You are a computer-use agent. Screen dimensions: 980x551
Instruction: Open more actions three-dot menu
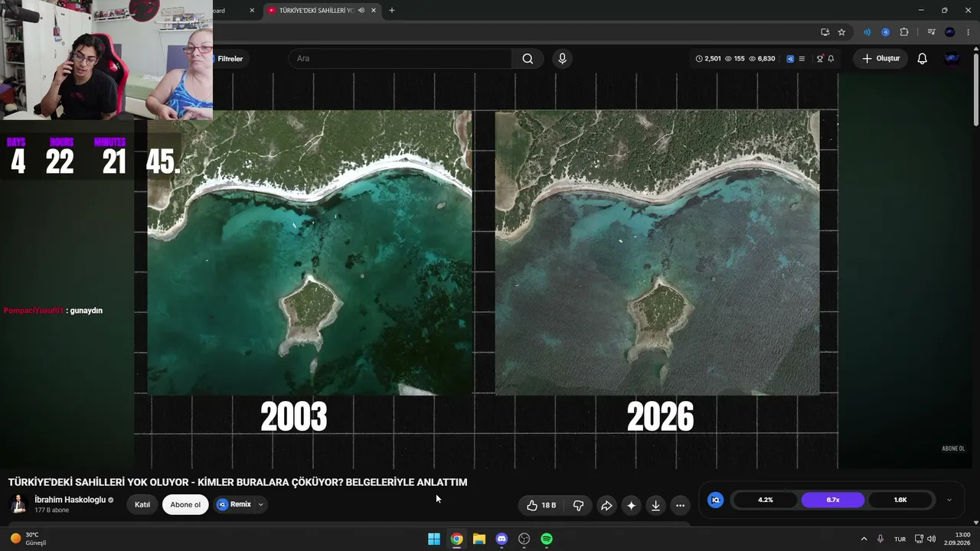[680, 505]
